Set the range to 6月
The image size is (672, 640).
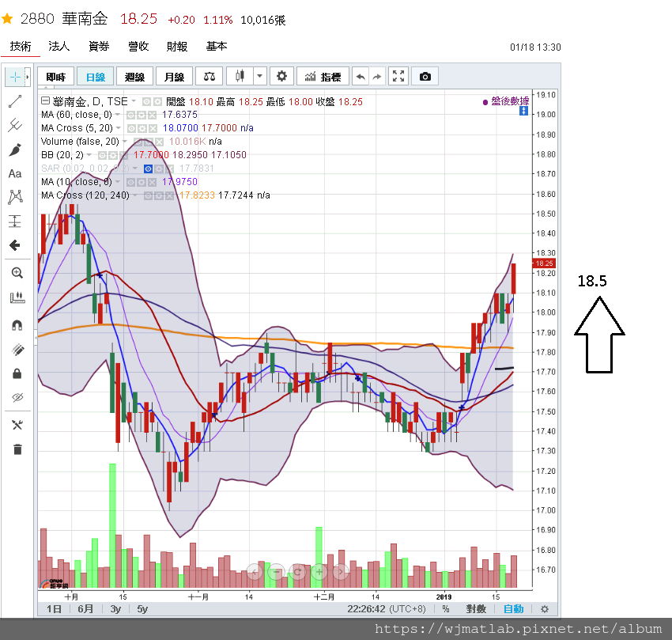[x=85, y=609]
